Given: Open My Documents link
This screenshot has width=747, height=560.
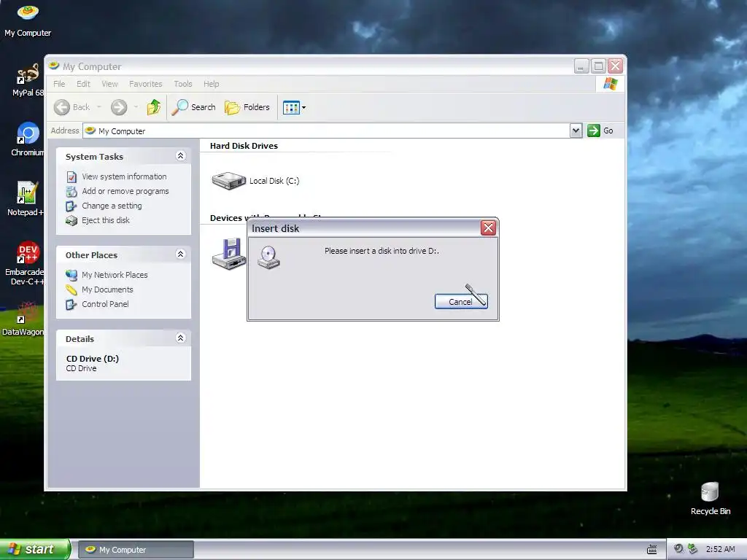Looking at the screenshot, I should point(108,289).
